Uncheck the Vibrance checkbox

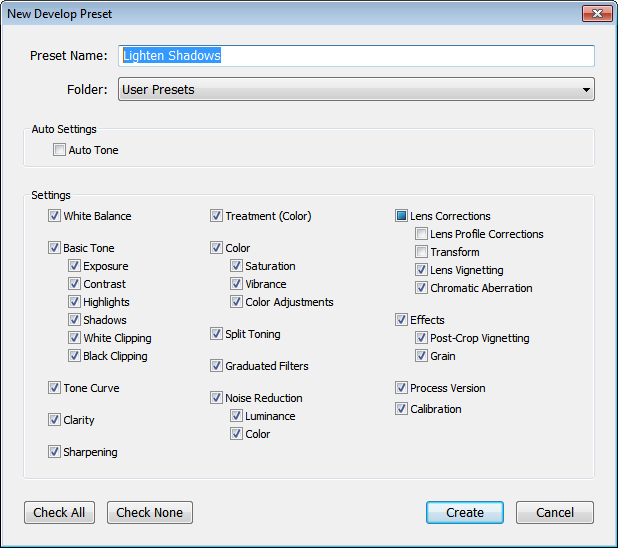236,283
